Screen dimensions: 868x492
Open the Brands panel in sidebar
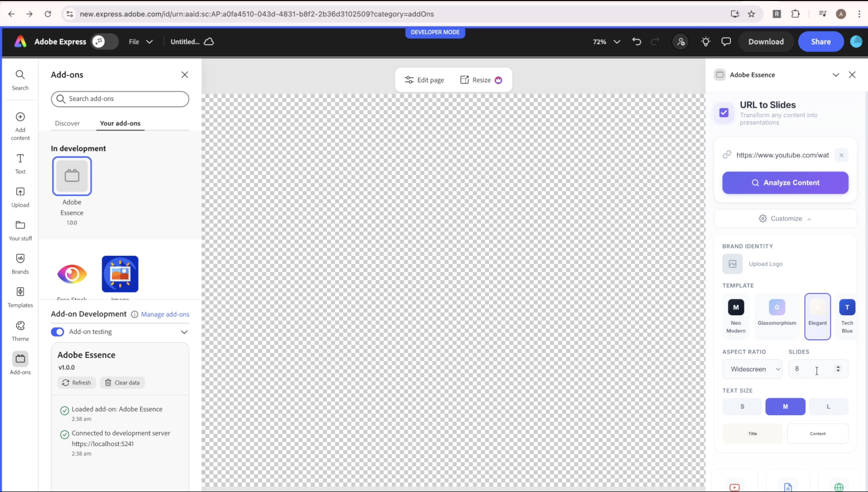point(20,264)
